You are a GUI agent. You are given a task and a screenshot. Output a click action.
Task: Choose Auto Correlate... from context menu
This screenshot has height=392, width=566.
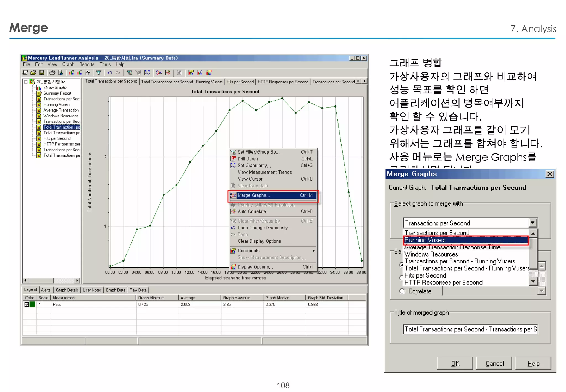click(273, 211)
